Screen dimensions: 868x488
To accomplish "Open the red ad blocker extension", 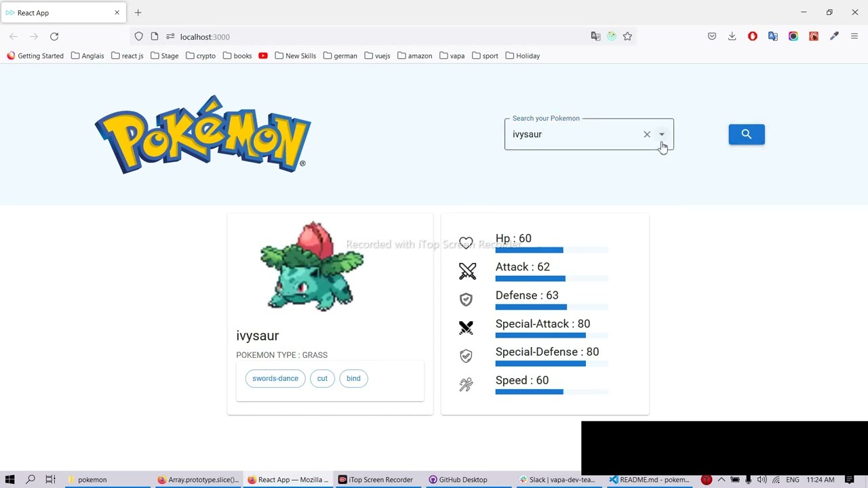I will coord(753,37).
